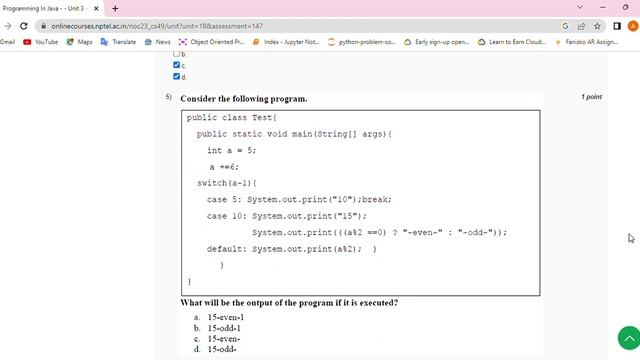Uncheck option d checkbox
Viewport: 640px width, 360px height.
[x=176, y=76]
